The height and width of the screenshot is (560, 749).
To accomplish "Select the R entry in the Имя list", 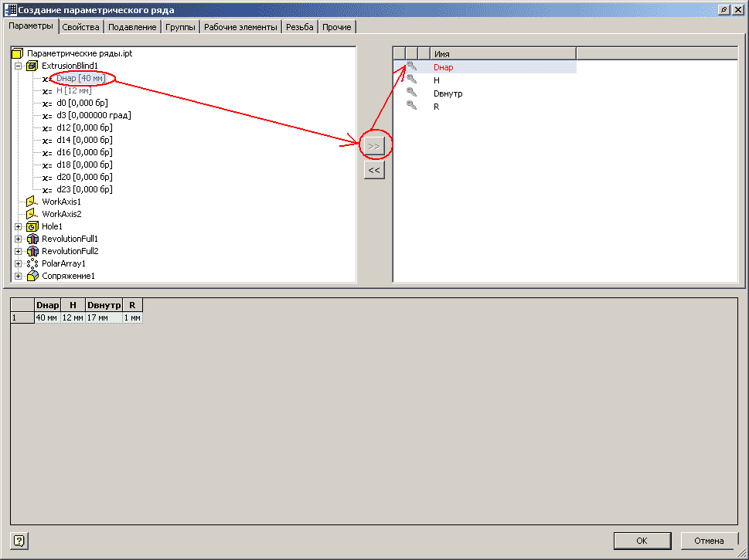I will pos(436,107).
